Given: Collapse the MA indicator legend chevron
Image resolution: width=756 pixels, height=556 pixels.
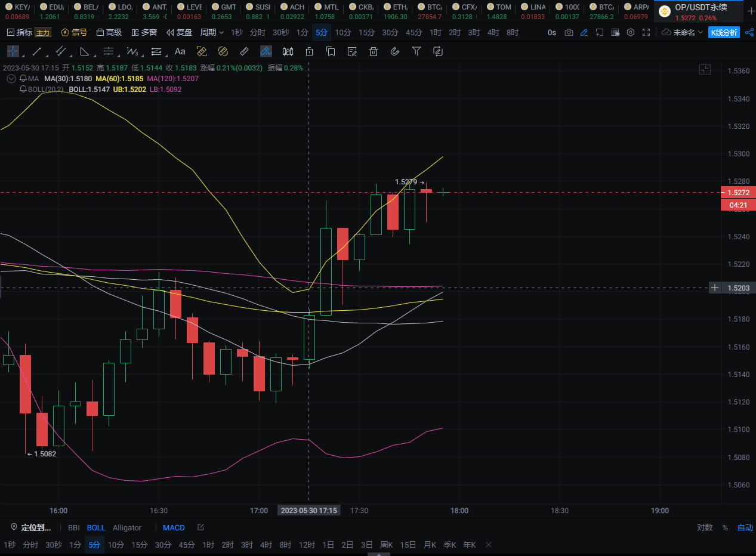Looking at the screenshot, I should pyautogui.click(x=11, y=79).
